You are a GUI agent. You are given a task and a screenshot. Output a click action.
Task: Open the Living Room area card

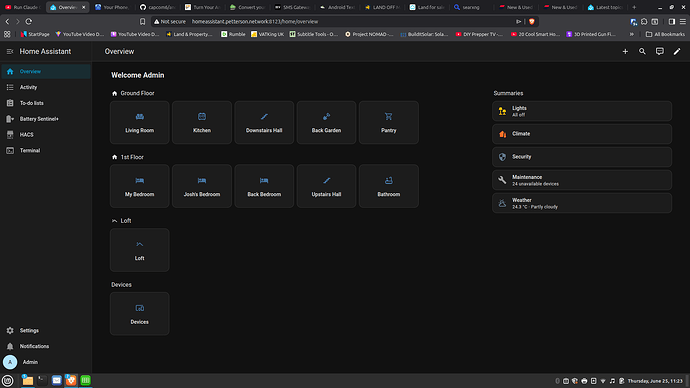click(139, 122)
